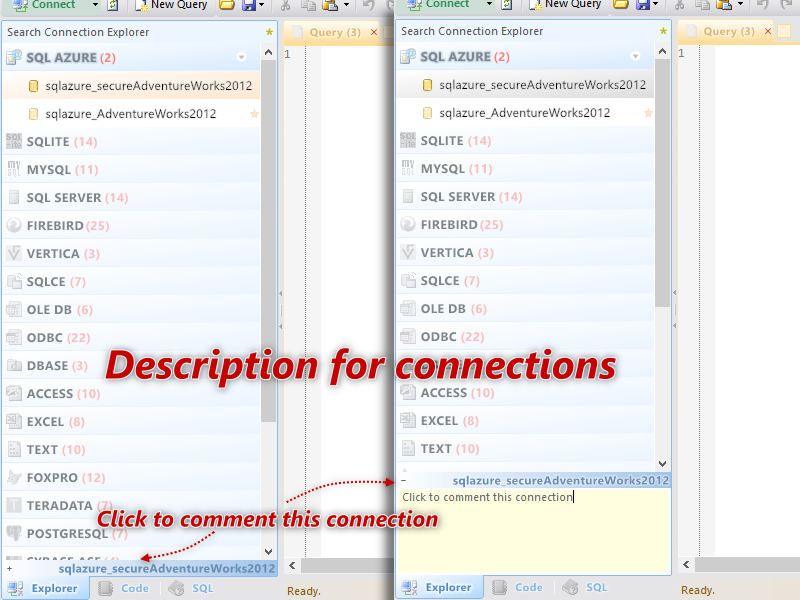The width and height of the screenshot is (800, 600).
Task: Click the right explorer's vertical scrollbar thumb
Action: point(662,183)
